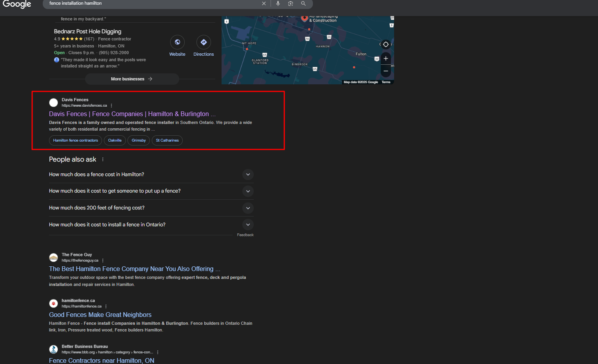Open Google Lens image search
The width and height of the screenshot is (598, 364).
[x=291, y=4]
